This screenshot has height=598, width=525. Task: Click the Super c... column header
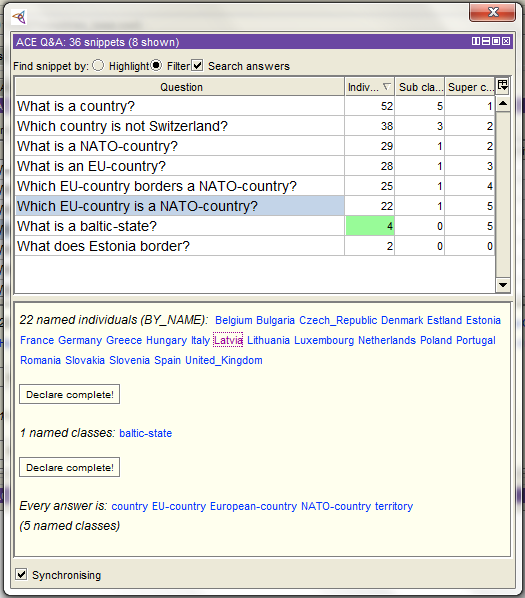pos(470,87)
